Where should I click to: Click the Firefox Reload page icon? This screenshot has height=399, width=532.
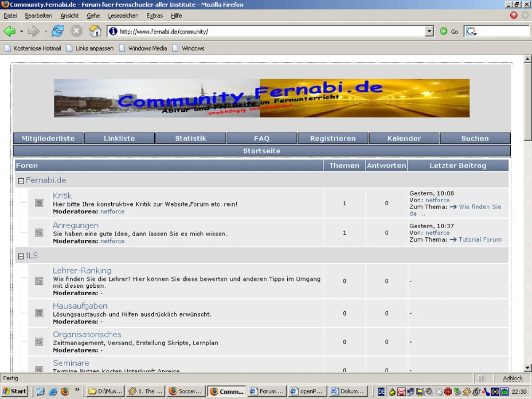[57, 31]
